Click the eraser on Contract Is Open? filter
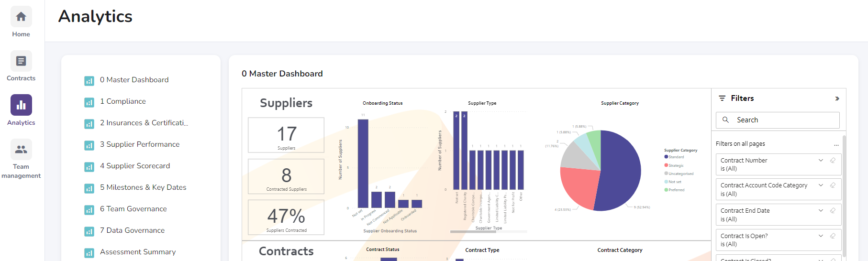This screenshot has height=261, width=868. point(833,236)
